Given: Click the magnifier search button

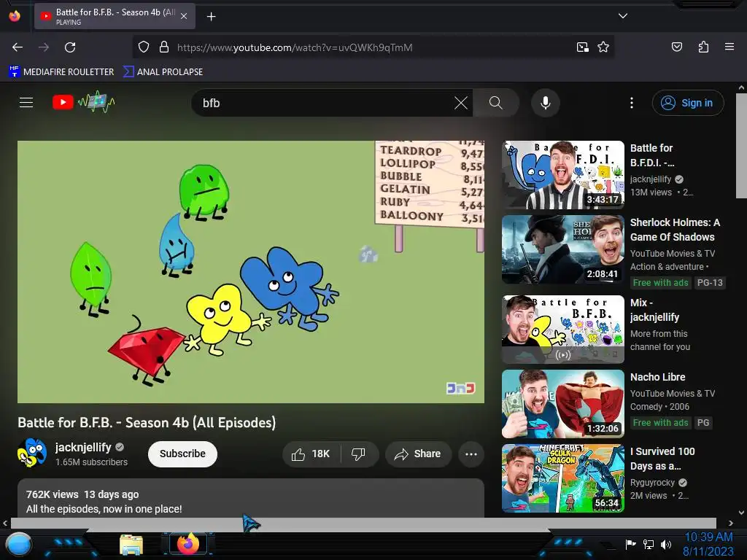Looking at the screenshot, I should tap(495, 103).
